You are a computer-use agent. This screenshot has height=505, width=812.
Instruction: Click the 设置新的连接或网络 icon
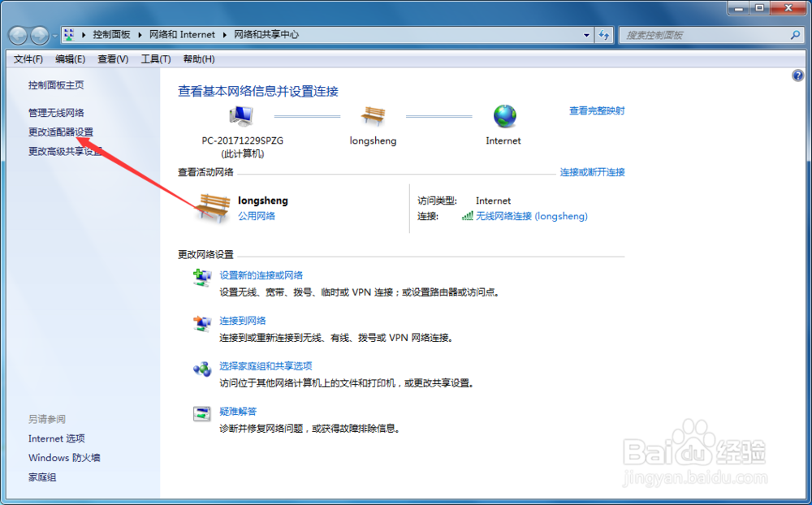(x=202, y=275)
